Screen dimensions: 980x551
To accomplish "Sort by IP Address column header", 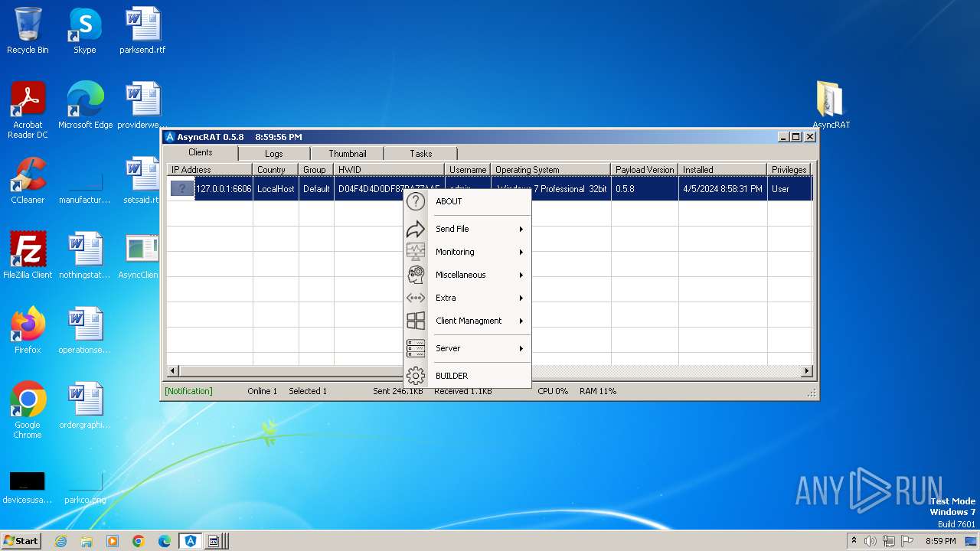I will [210, 170].
